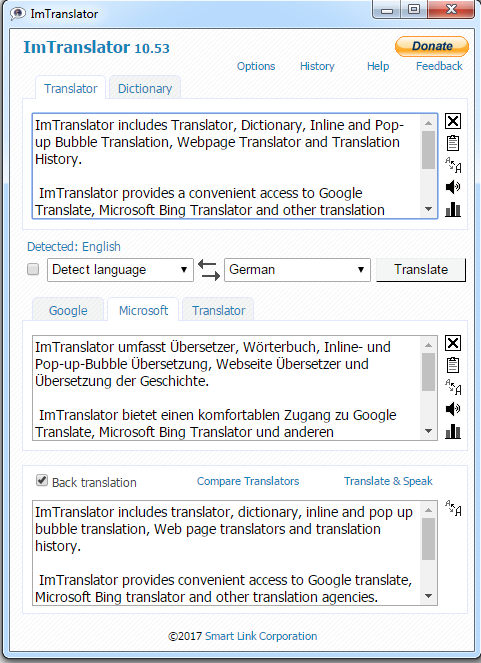Image resolution: width=481 pixels, height=663 pixels.
Task: Listen to source text via speaker icon
Action: (453, 187)
